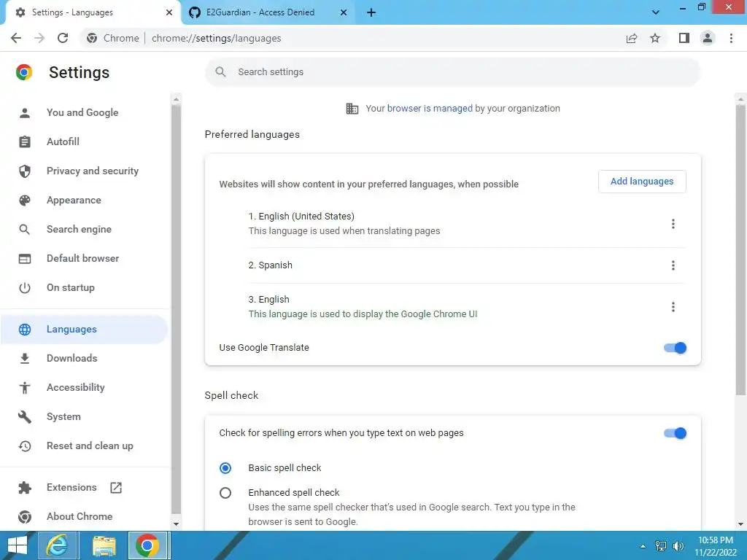
Task: Click the browser back arrow
Action: (16, 38)
